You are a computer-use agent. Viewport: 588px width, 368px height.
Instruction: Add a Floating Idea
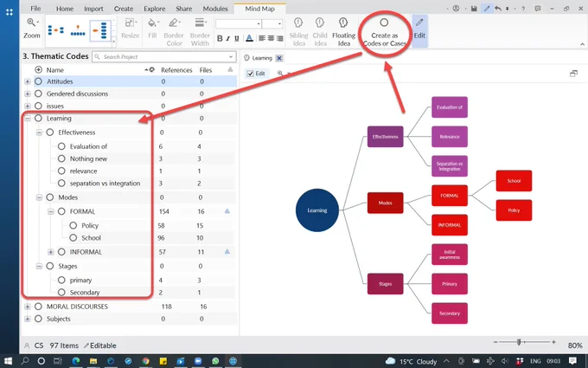click(343, 31)
